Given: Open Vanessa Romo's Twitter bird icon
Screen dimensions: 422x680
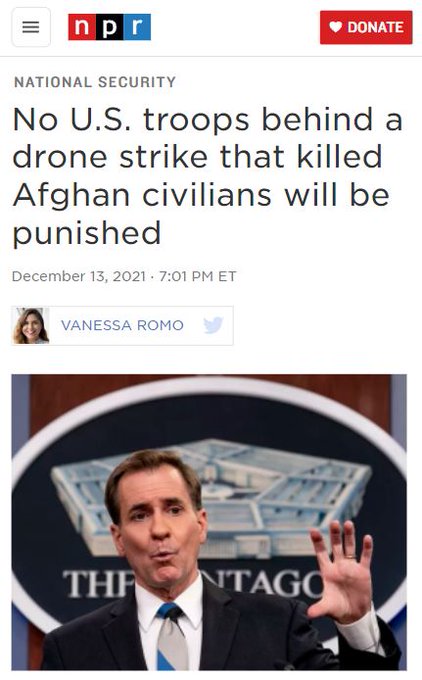Looking at the screenshot, I should pos(213,325).
